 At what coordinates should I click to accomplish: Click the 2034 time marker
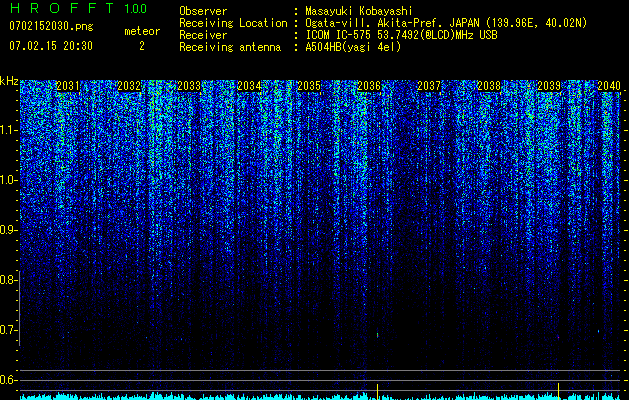pyautogui.click(x=249, y=86)
